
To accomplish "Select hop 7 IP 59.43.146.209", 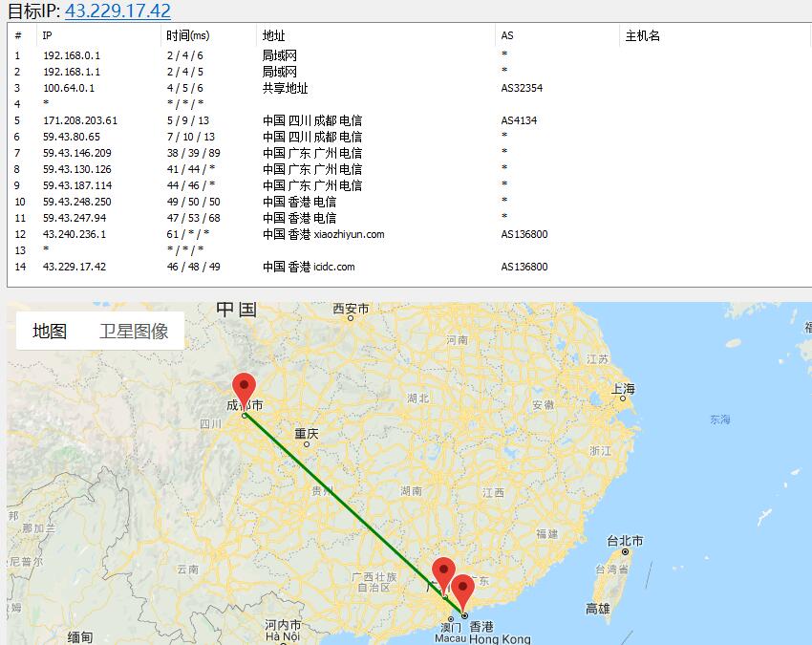I will pyautogui.click(x=77, y=153).
